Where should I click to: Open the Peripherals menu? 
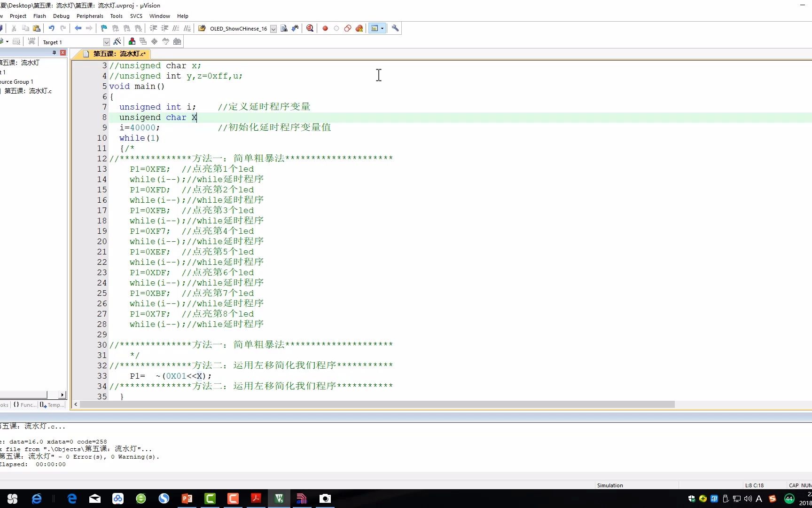pos(90,16)
